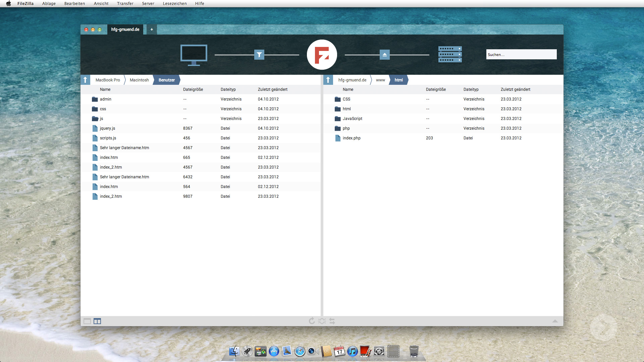Open the remote server rack icon

[450, 54]
